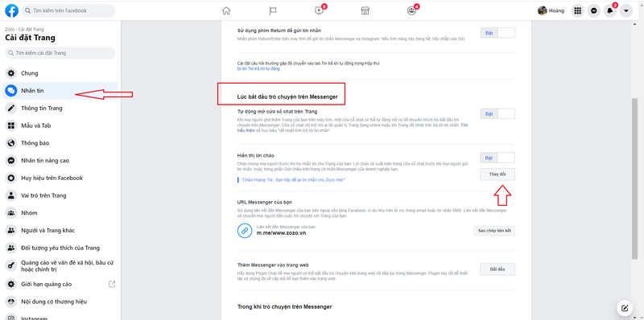The height and width of the screenshot is (320, 644).
Task: Click Sao chép liên kết button
Action: tap(494, 231)
